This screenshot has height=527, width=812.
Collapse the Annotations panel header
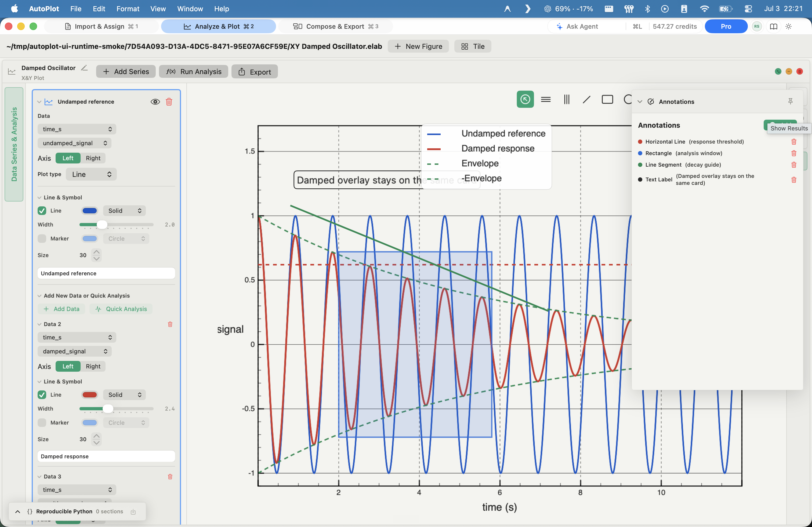point(640,102)
